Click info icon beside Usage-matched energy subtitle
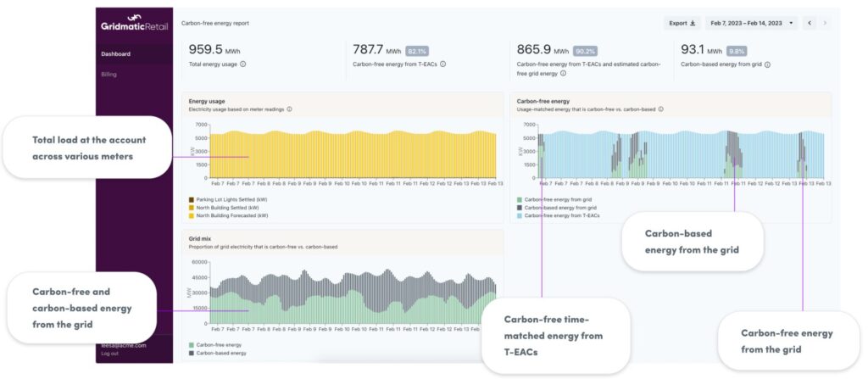Image resolution: width=868 pixels, height=379 pixels. (x=660, y=109)
